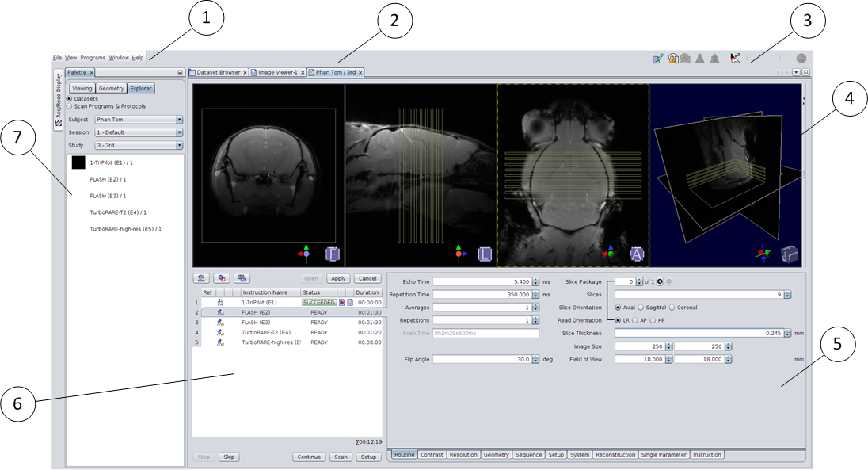Select AP read orientation
The height and width of the screenshot is (470, 868).
pos(634,320)
